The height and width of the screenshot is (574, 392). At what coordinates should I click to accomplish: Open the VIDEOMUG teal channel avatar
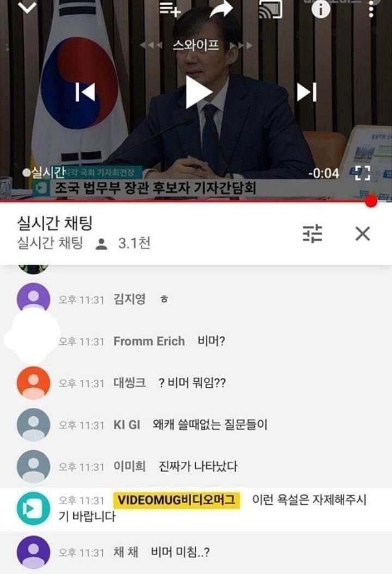(33, 509)
